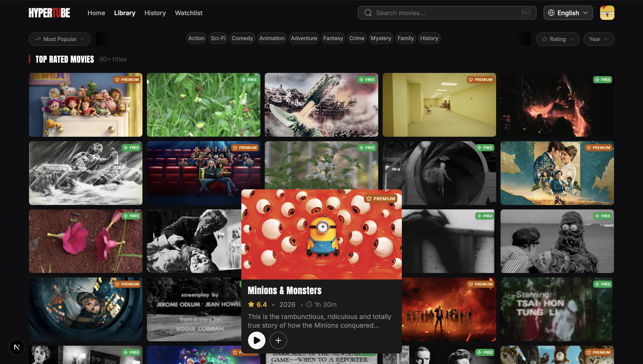Image resolution: width=643 pixels, height=364 pixels.
Task: Click PREMIUM badge on burning army thumbnail
Action: coord(480,284)
